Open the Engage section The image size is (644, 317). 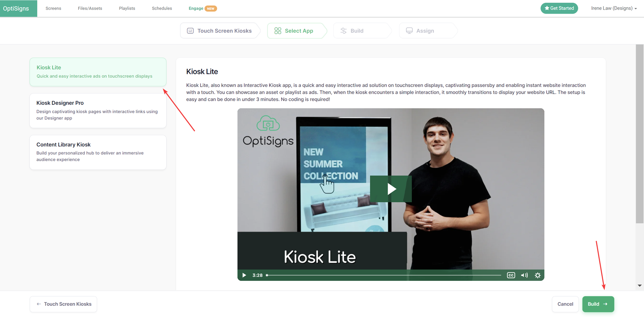point(196,8)
